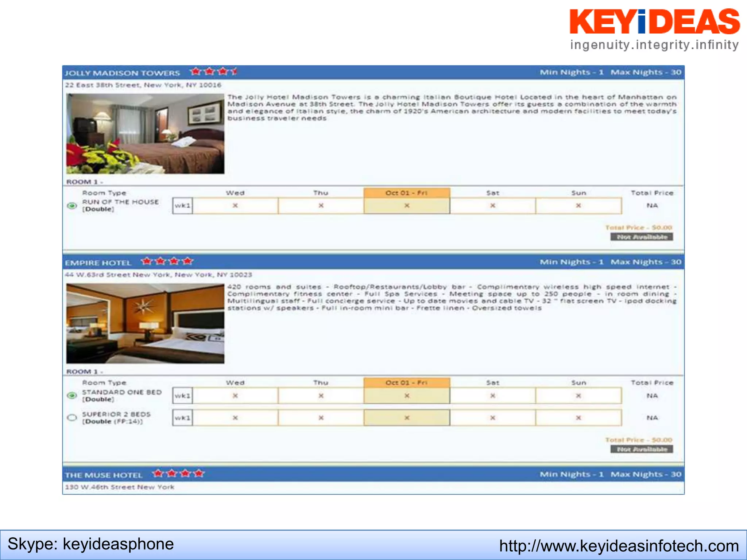Click the KEYIDEAS logo

(x=655, y=29)
